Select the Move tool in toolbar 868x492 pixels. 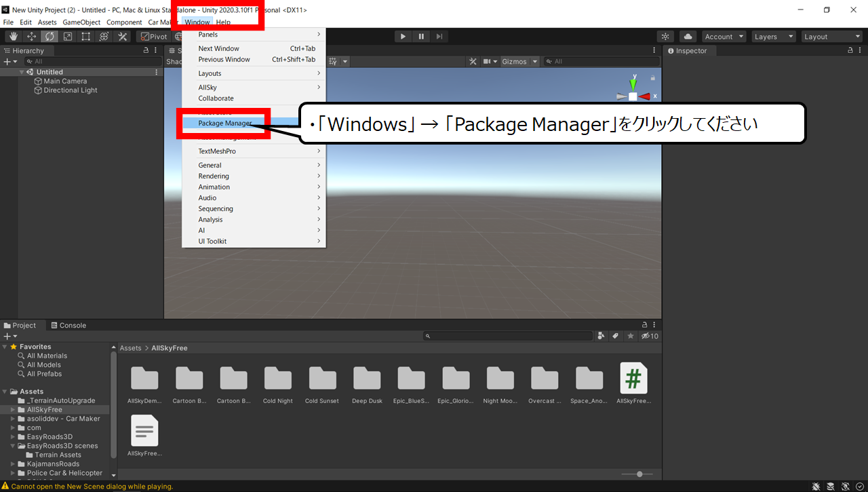pos(31,37)
